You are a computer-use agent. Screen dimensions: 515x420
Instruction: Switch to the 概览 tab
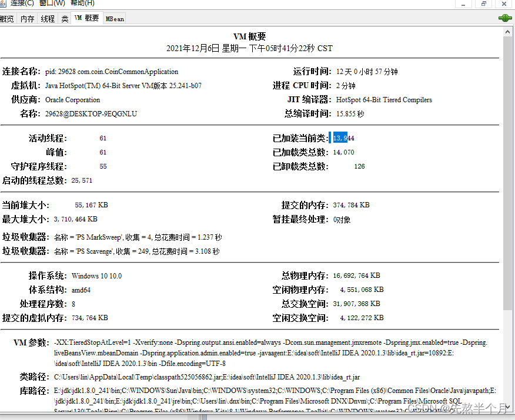tap(7, 19)
